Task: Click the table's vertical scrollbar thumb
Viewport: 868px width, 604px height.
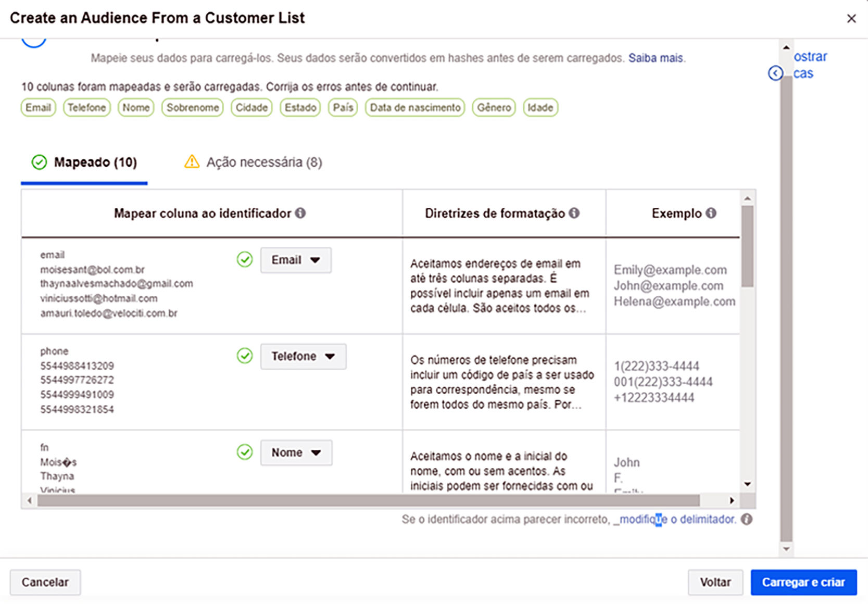Action: point(747,246)
